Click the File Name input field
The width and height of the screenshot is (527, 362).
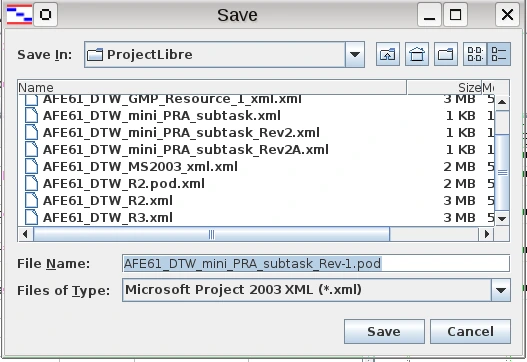point(316,263)
